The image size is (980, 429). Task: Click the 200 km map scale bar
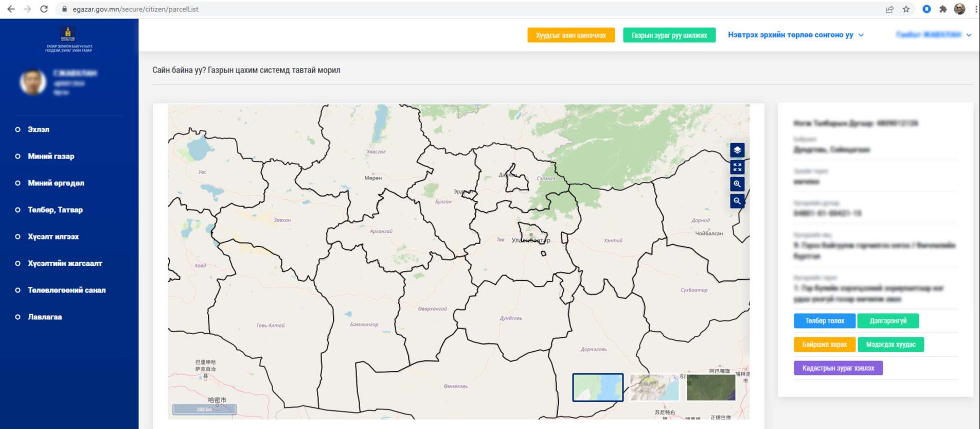point(204,409)
